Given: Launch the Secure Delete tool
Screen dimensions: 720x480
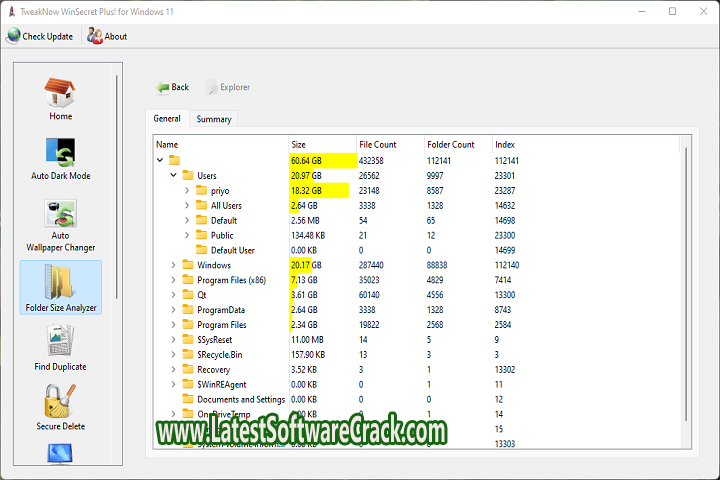Looking at the screenshot, I should click(60, 401).
